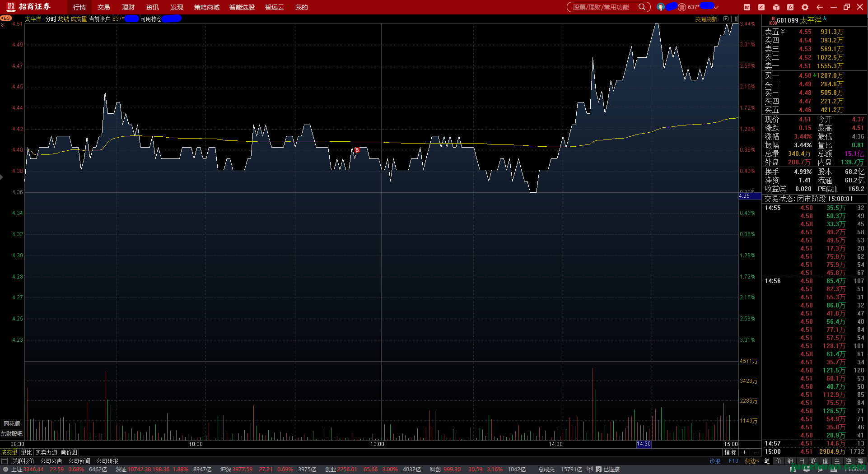Click the F10 link
This screenshot has height=474, width=868.
733,461
